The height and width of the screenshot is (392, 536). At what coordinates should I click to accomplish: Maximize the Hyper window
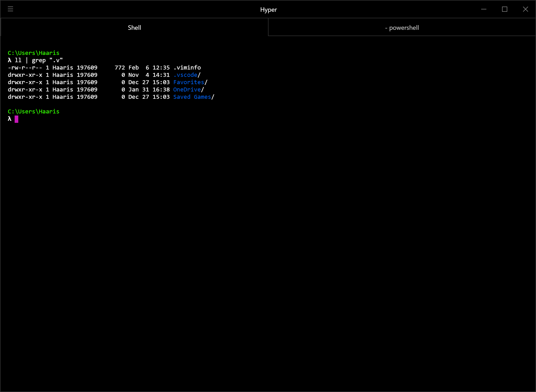505,9
